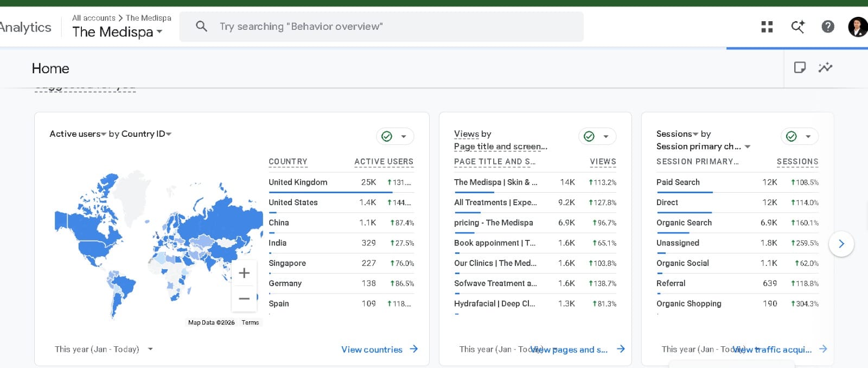Select the India country row
This screenshot has height=368, width=868.
pyautogui.click(x=341, y=243)
